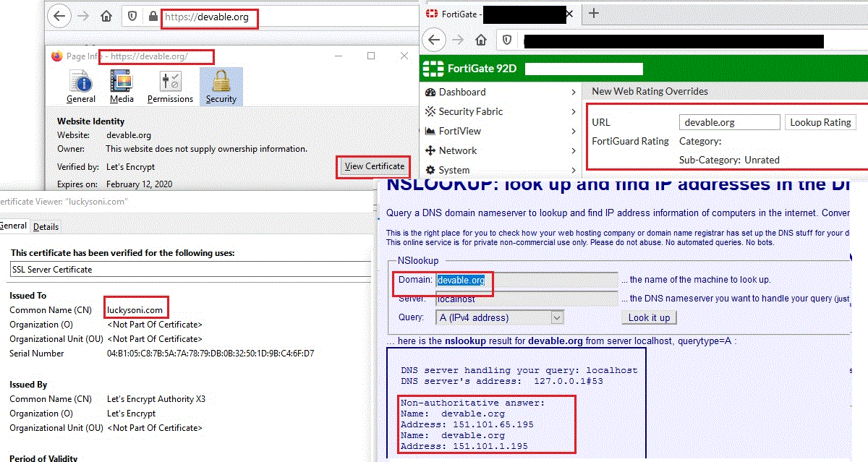Open new tab with plus button

click(594, 13)
